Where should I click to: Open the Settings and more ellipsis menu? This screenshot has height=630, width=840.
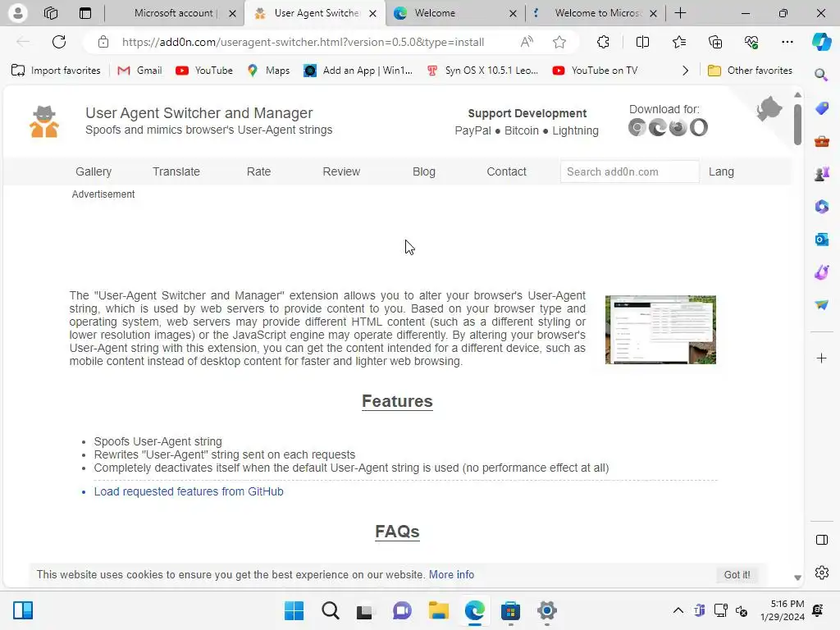click(x=787, y=42)
